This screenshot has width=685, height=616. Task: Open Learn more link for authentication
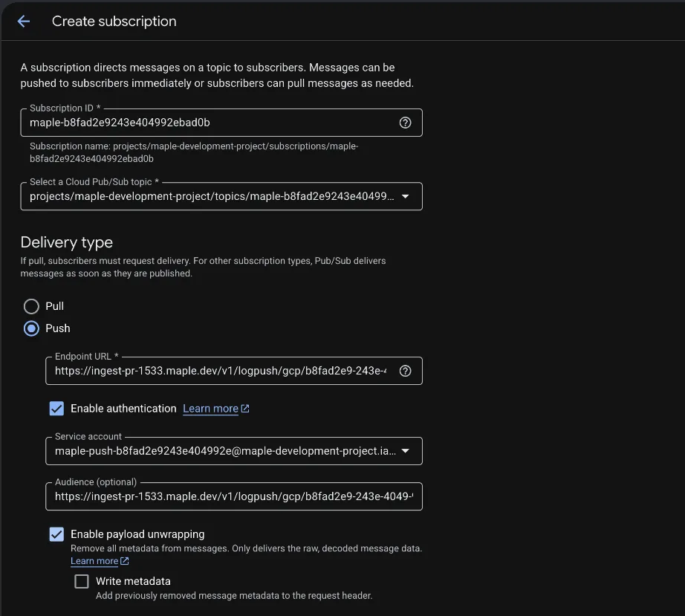point(210,409)
